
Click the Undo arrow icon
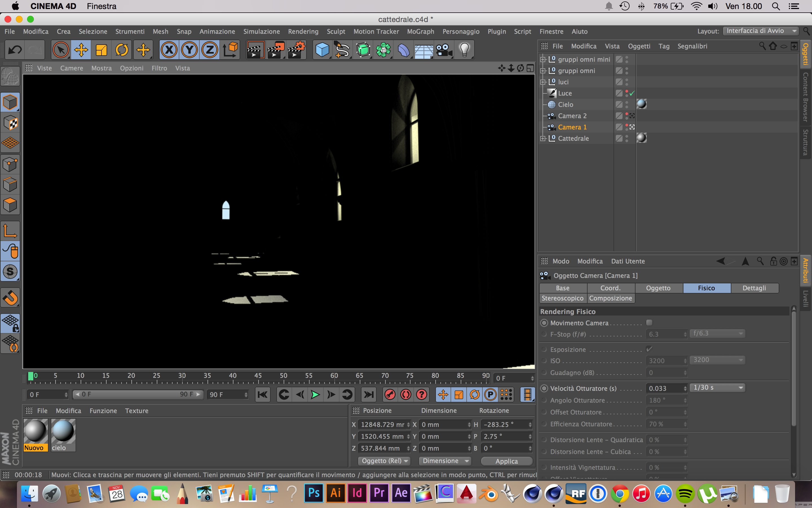[15, 50]
